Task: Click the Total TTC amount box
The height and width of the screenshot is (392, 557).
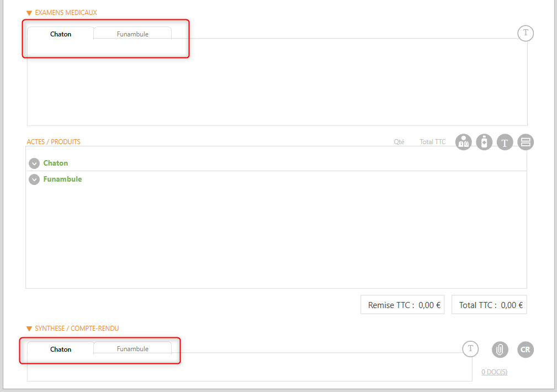Action: tap(489, 305)
